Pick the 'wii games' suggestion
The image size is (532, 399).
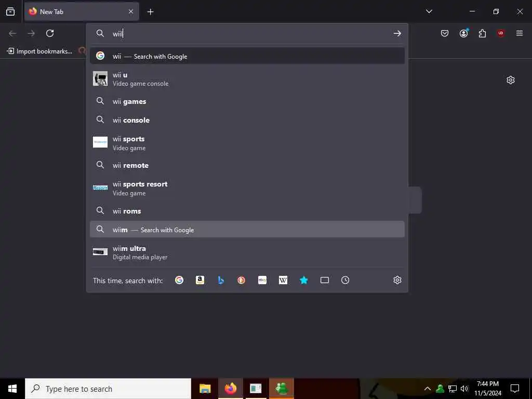247,101
